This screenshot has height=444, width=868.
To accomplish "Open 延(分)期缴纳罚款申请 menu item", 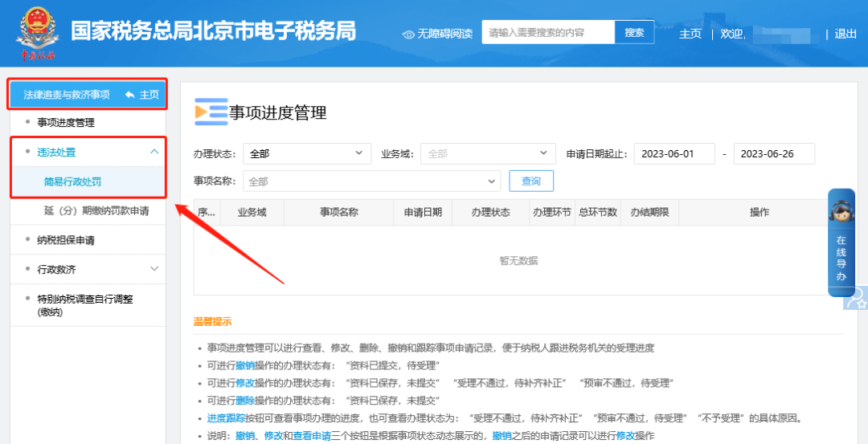I will coord(96,211).
